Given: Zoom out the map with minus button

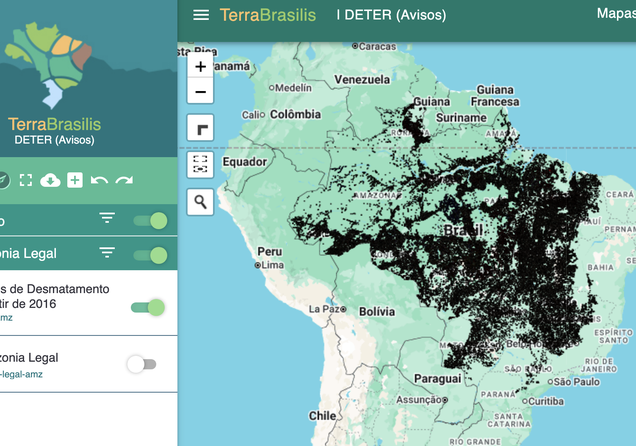Looking at the screenshot, I should click(x=200, y=92).
